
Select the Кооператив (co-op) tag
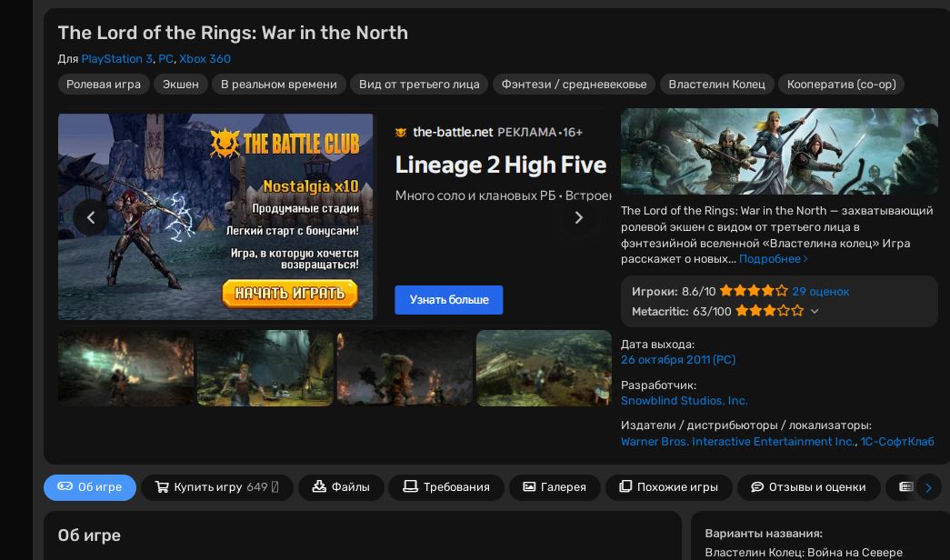842,85
